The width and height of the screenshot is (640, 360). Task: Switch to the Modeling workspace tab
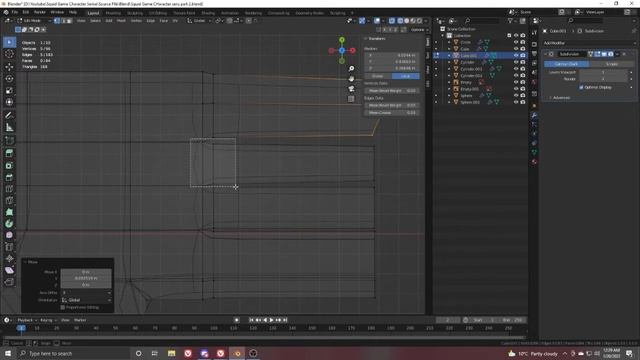(x=113, y=13)
